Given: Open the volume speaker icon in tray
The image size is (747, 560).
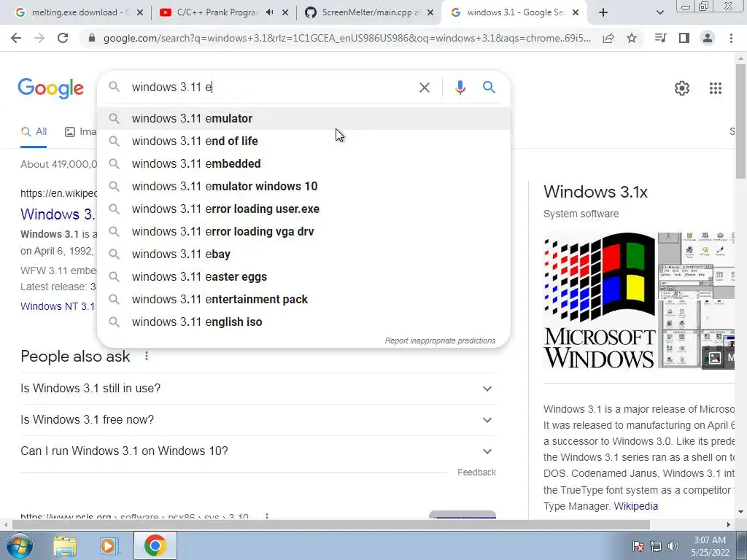Looking at the screenshot, I should click(x=673, y=546).
